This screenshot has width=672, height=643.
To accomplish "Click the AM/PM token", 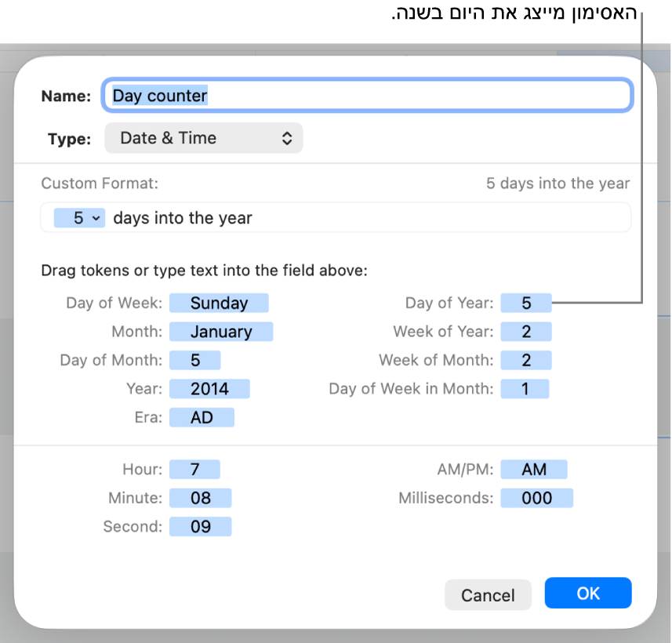I will tap(534, 469).
